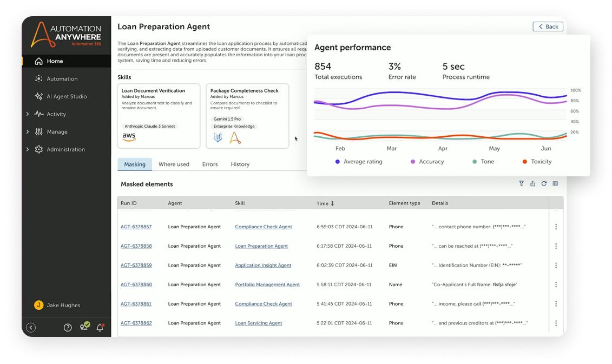The image size is (612, 364).
Task: Refresh the Masked elements table
Action: (x=544, y=184)
